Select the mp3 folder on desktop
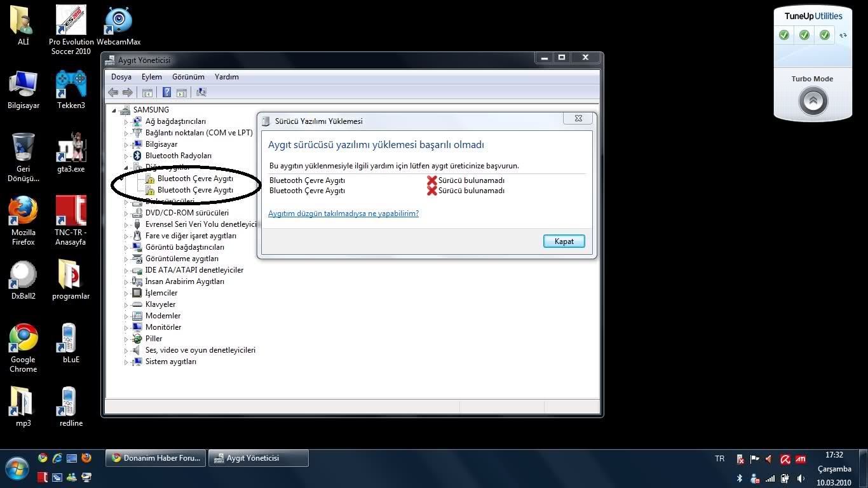 [24, 408]
